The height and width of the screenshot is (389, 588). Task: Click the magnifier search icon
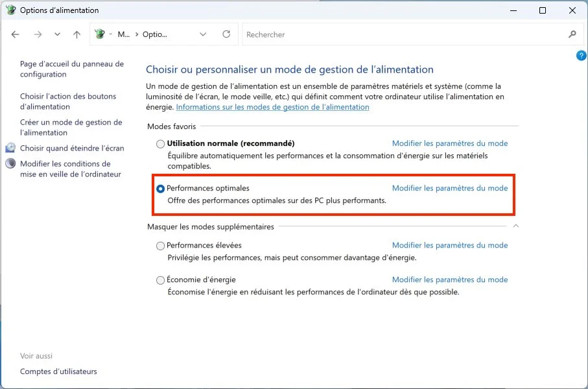pyautogui.click(x=572, y=34)
